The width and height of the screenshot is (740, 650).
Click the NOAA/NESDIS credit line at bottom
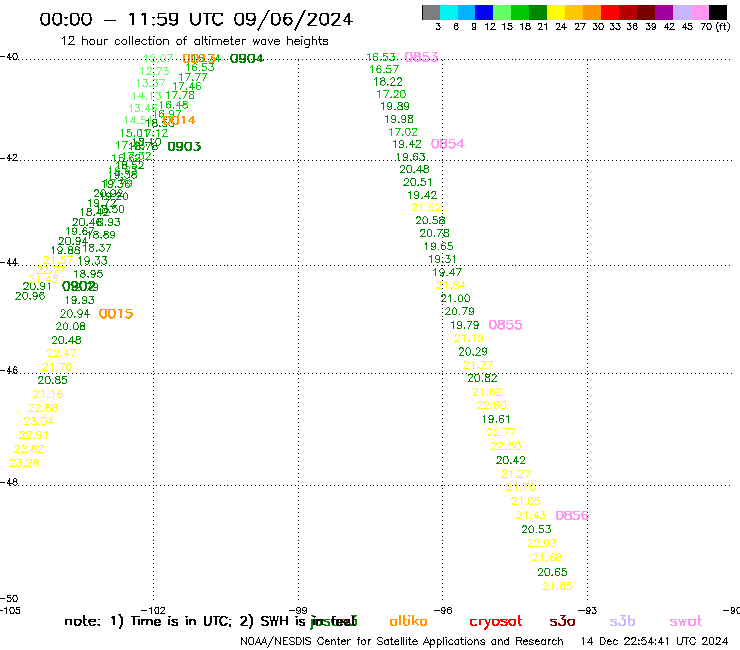pos(402,642)
